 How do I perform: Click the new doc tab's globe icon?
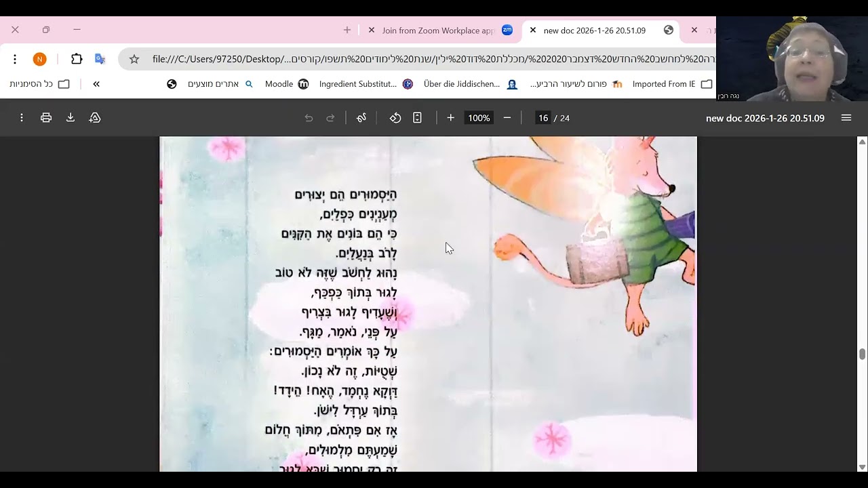click(669, 30)
